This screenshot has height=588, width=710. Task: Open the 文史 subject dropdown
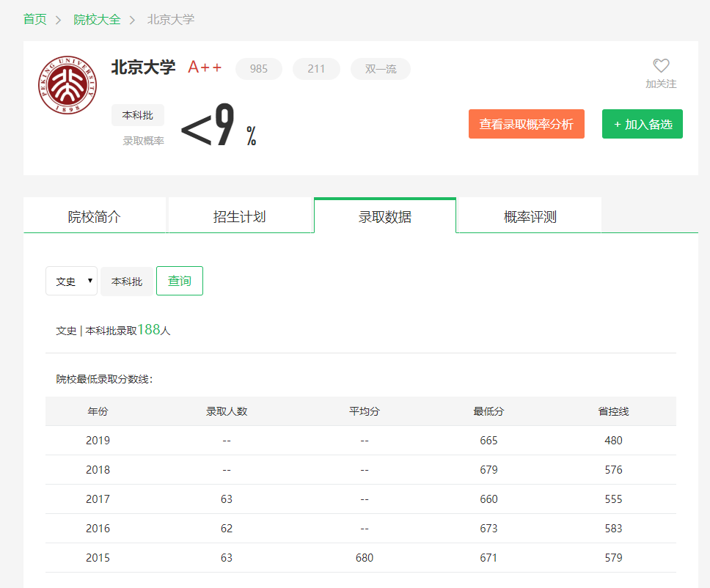pos(71,281)
